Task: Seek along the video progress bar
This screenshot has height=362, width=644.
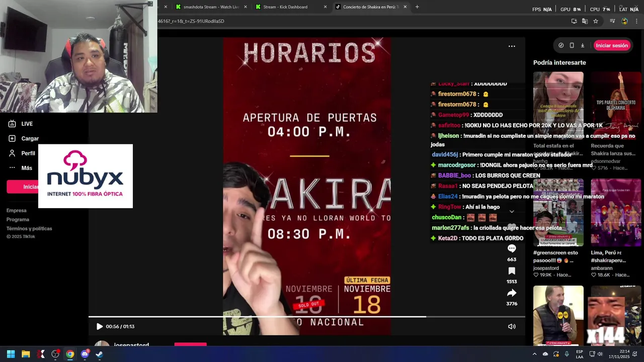Action: coord(307,317)
